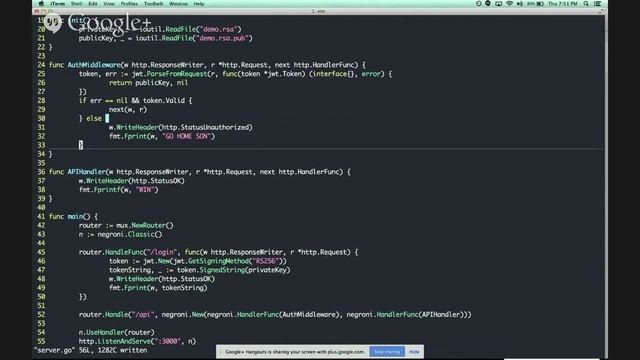Click SignedString(privateKey) on line 47

click(245, 271)
